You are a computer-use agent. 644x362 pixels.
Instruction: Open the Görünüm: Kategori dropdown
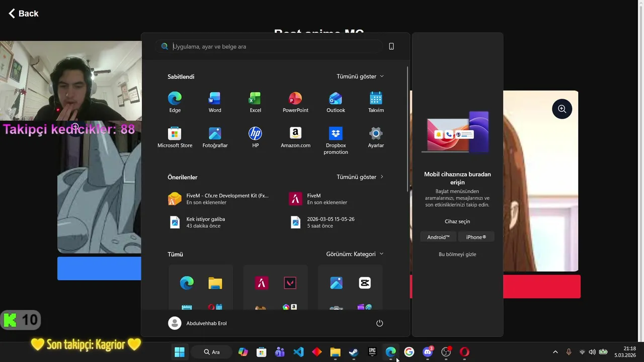pos(355,254)
